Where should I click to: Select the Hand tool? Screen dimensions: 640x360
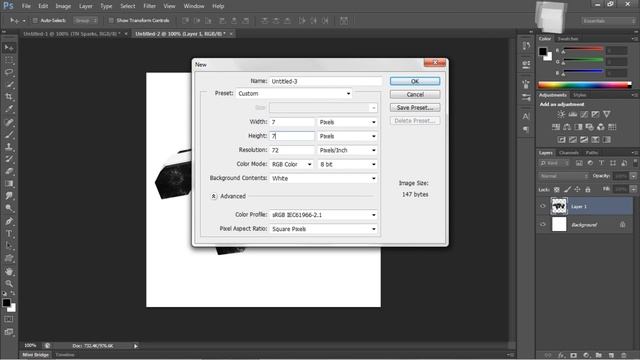click(x=9, y=271)
